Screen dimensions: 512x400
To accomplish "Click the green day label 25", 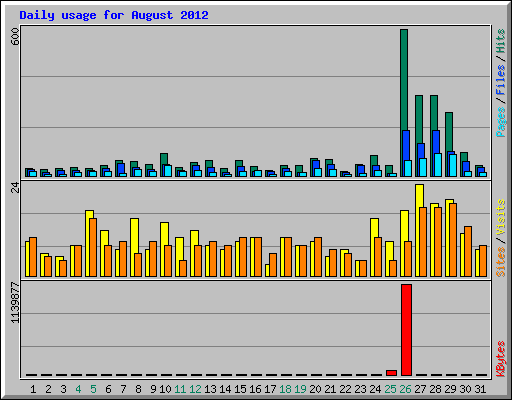I will (x=390, y=389).
